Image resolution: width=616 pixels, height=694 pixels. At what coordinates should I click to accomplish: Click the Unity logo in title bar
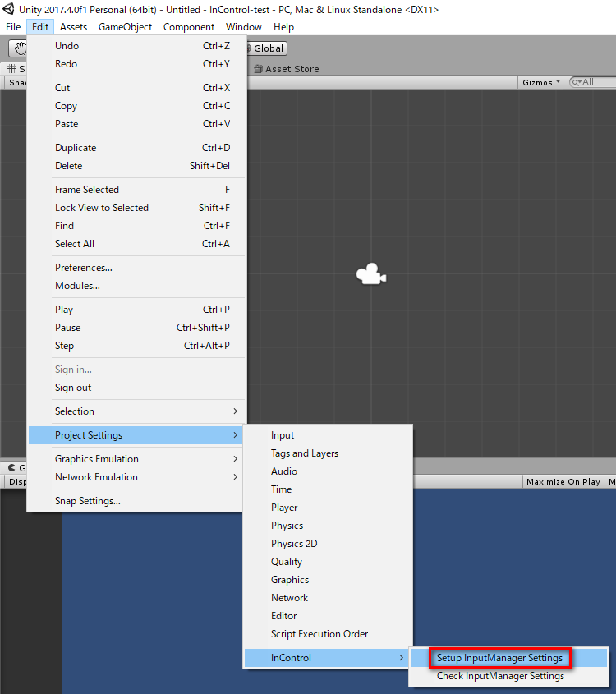[8, 9]
